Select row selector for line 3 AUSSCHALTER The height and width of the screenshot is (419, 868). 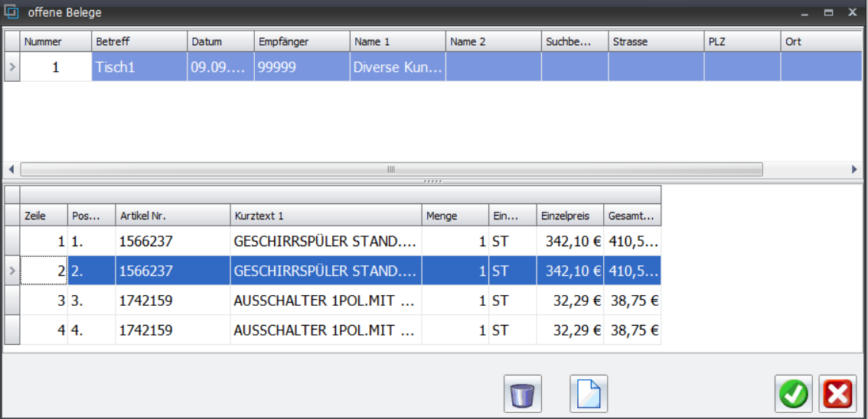tap(11, 300)
